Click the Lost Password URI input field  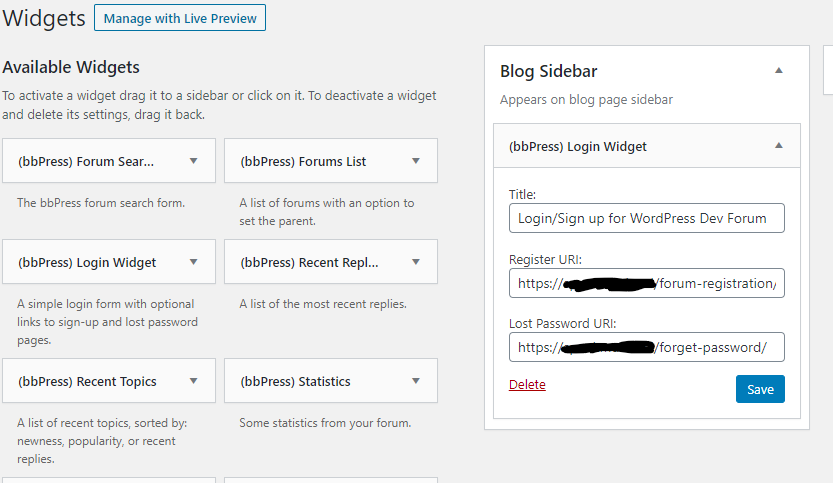[647, 347]
